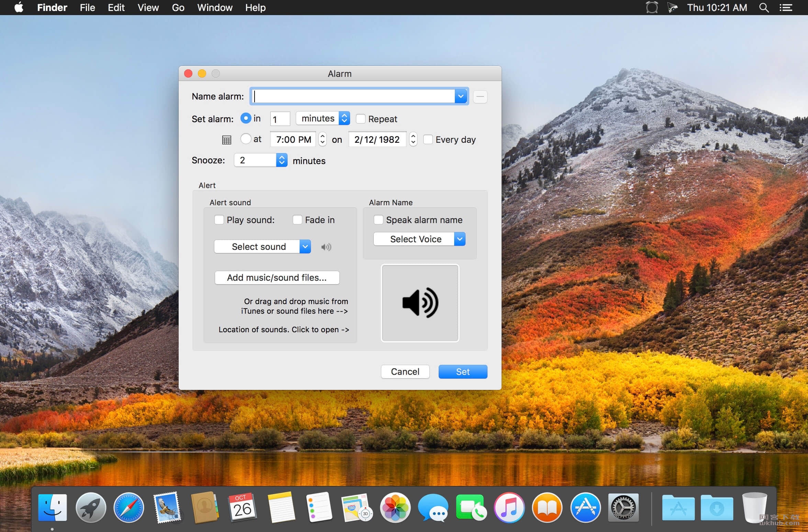
Task: Click the alarm app menu bar icon
Action: [652, 8]
